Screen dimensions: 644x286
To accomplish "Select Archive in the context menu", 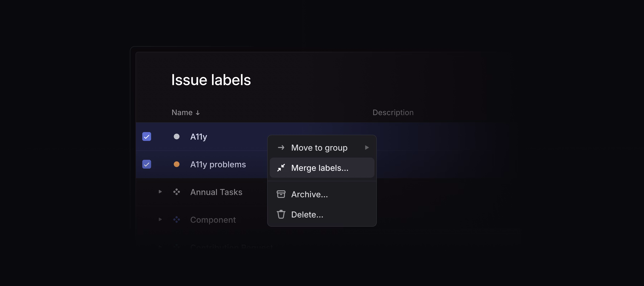I will [x=309, y=194].
